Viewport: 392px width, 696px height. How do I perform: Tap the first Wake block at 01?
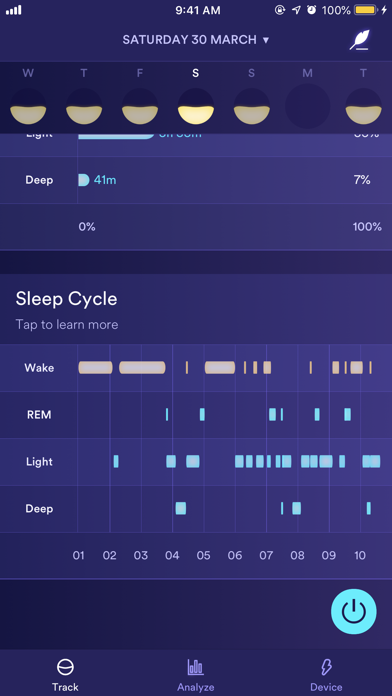click(95, 368)
